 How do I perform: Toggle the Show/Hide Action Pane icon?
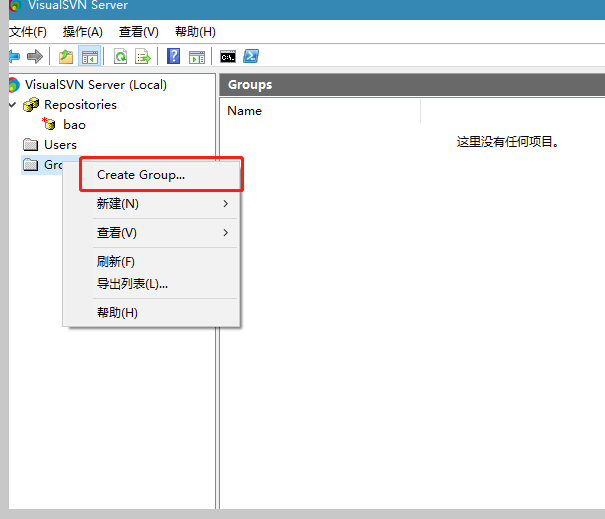point(197,57)
